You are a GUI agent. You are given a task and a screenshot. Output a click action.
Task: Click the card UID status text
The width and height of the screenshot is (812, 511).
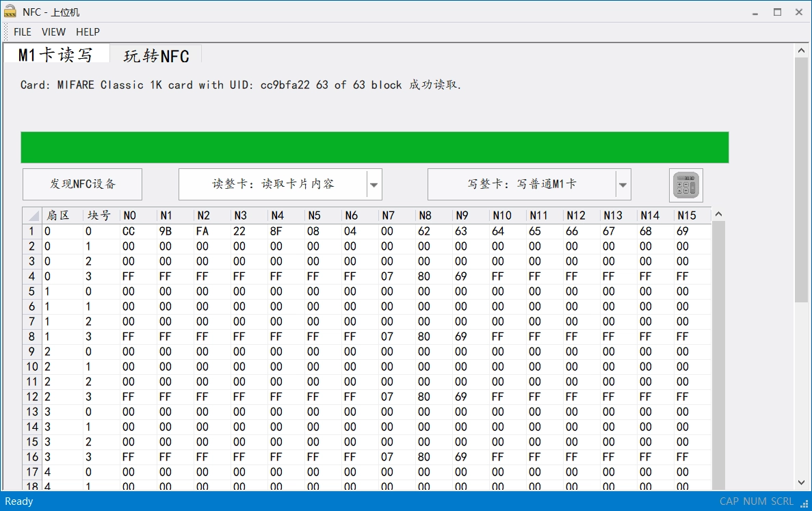click(241, 85)
